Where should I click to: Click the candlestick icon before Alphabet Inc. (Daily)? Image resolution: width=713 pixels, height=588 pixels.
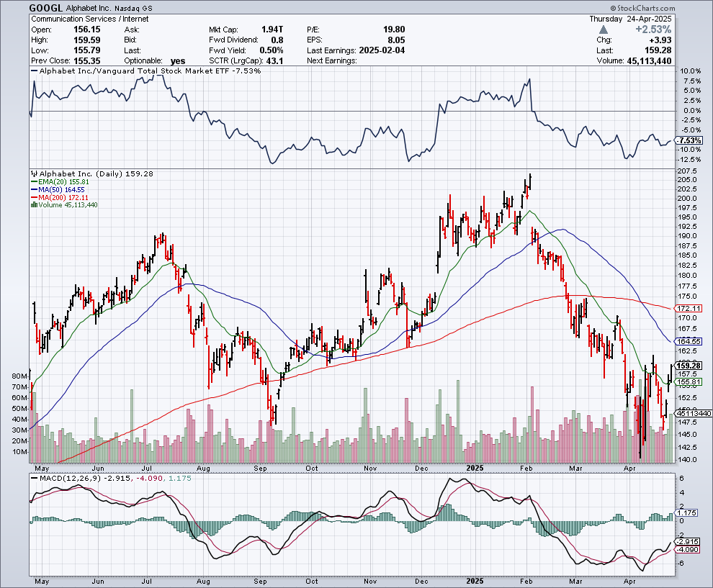tap(34, 173)
